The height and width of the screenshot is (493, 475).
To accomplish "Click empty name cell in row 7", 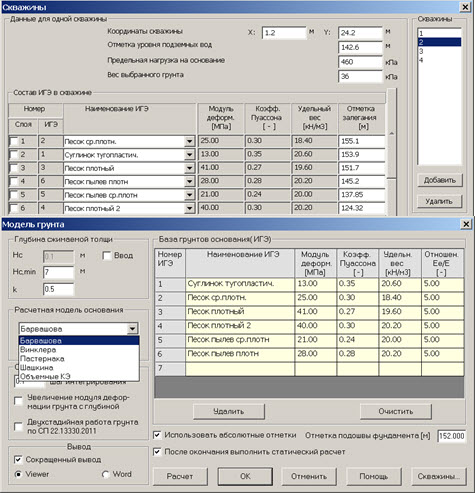I will tap(240, 369).
